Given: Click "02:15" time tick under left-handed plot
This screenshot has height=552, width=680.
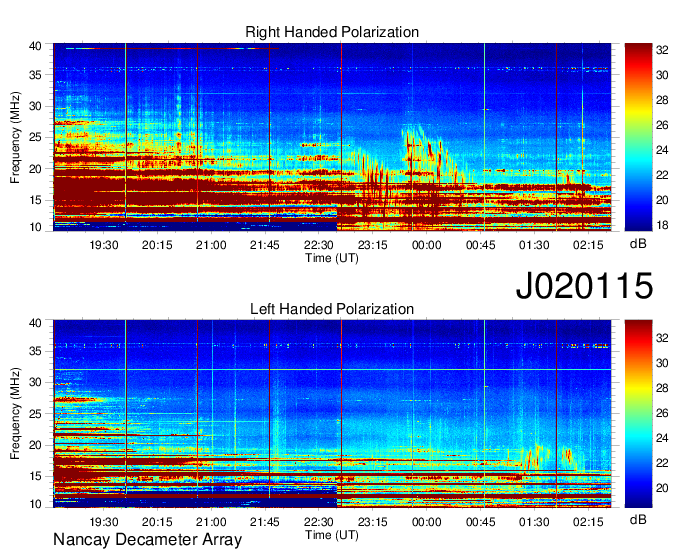Looking at the screenshot, I should [x=588, y=522].
